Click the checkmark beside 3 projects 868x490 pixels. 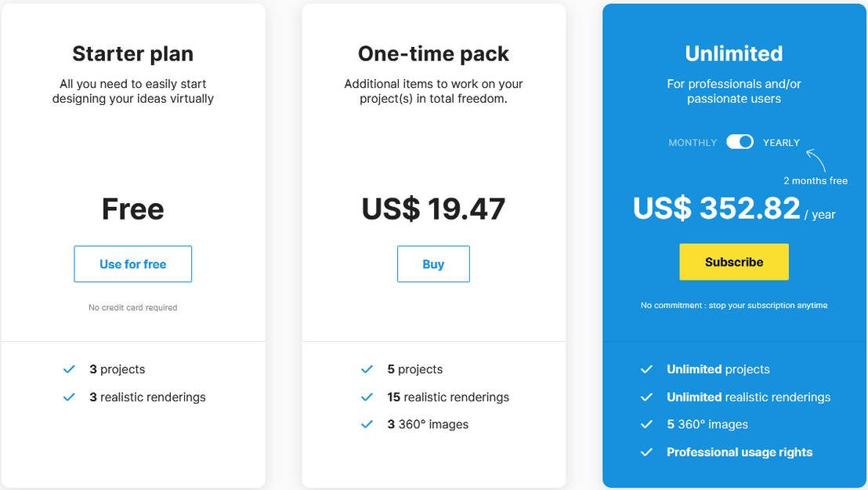[69, 369]
